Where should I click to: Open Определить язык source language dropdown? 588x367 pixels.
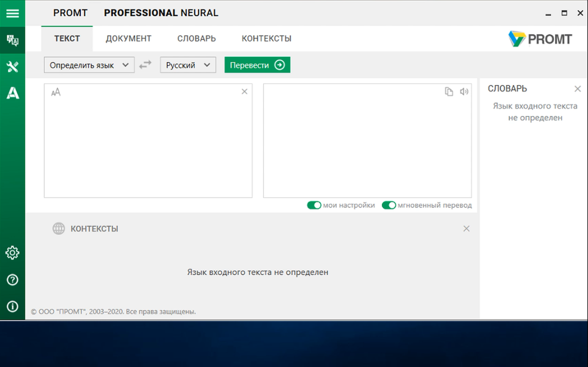click(x=89, y=65)
